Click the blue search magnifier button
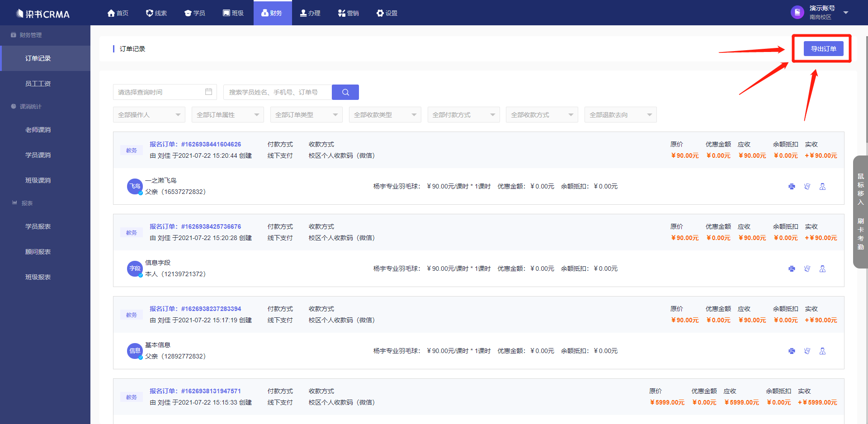Image resolution: width=868 pixels, height=424 pixels. [x=345, y=92]
